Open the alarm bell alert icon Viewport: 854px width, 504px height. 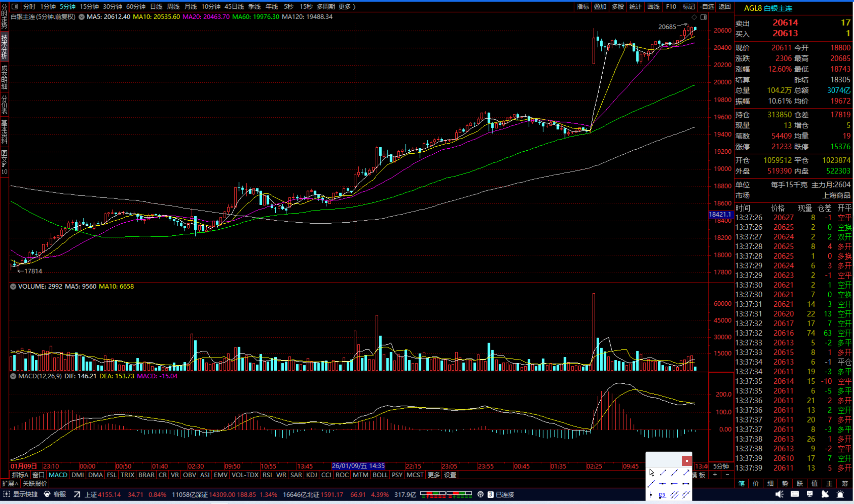(840, 495)
